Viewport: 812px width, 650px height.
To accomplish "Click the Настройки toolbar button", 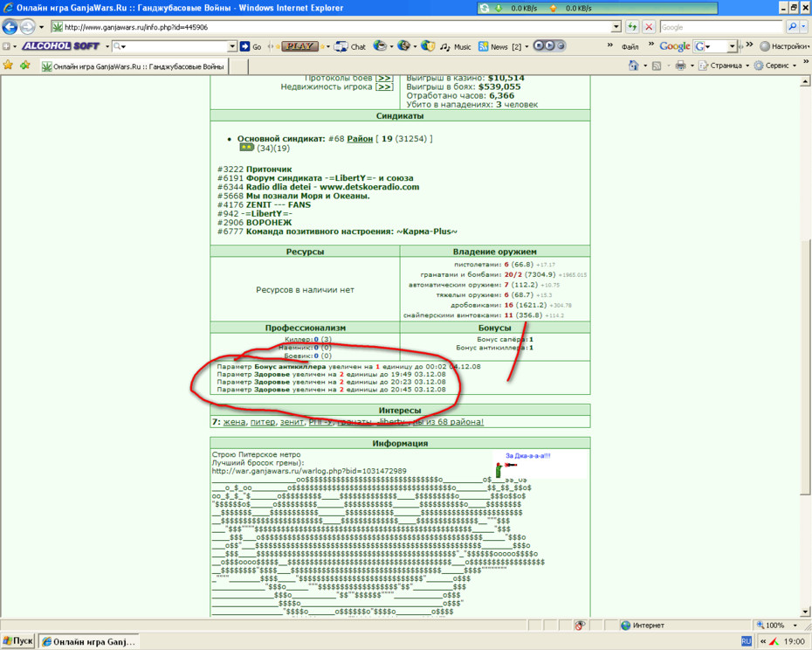I will click(784, 46).
